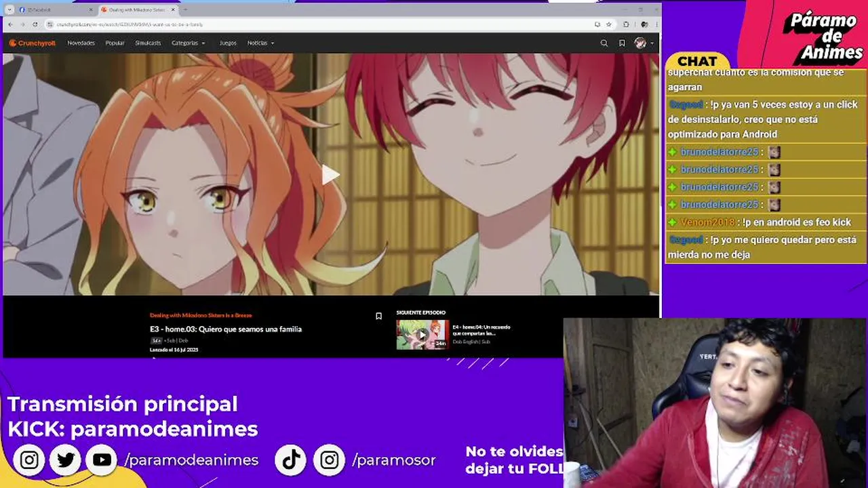
Task: Click the CHAT header label
Action: (697, 62)
